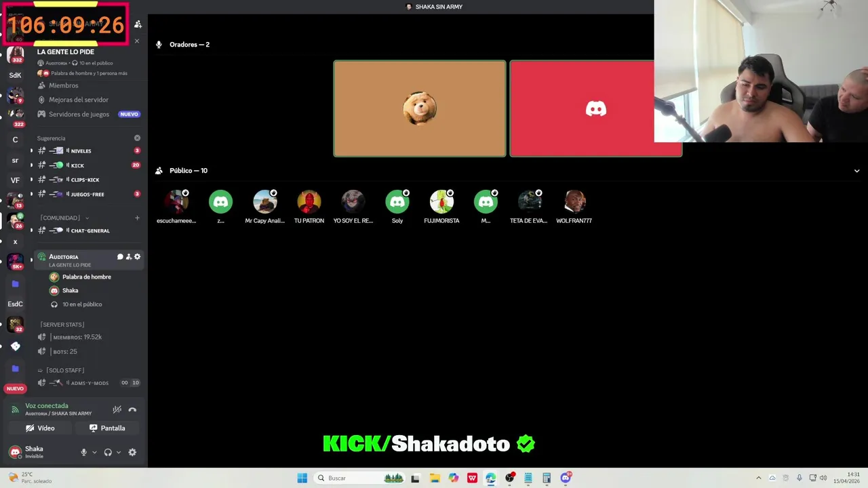The width and height of the screenshot is (868, 488).
Task: Collapse the COMUNIDAD category
Action: 64,218
